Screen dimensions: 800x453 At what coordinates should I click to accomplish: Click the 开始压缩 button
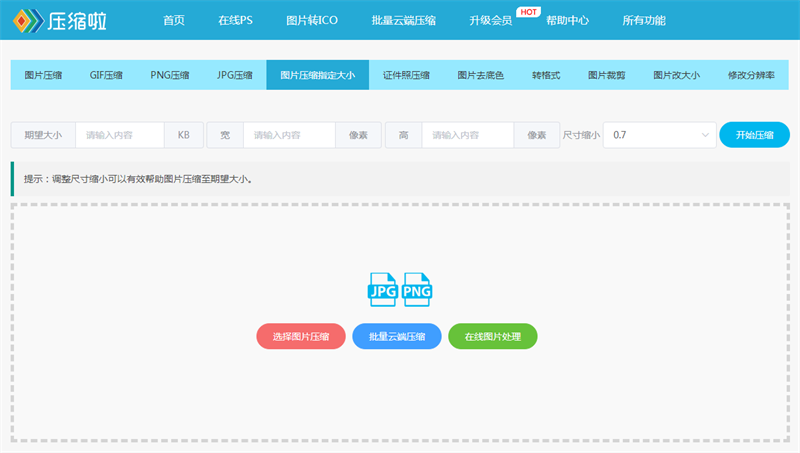pos(755,135)
